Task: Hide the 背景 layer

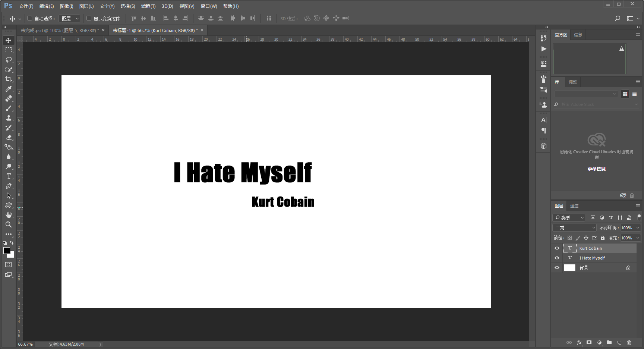Action: point(557,268)
